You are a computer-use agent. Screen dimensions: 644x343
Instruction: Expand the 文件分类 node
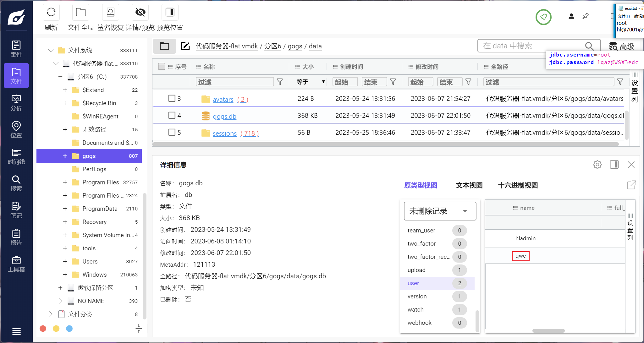51,314
